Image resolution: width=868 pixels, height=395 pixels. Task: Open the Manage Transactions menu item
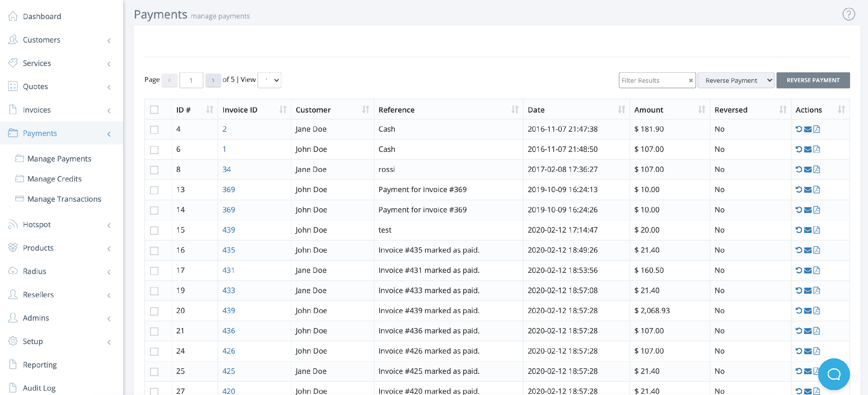click(64, 199)
